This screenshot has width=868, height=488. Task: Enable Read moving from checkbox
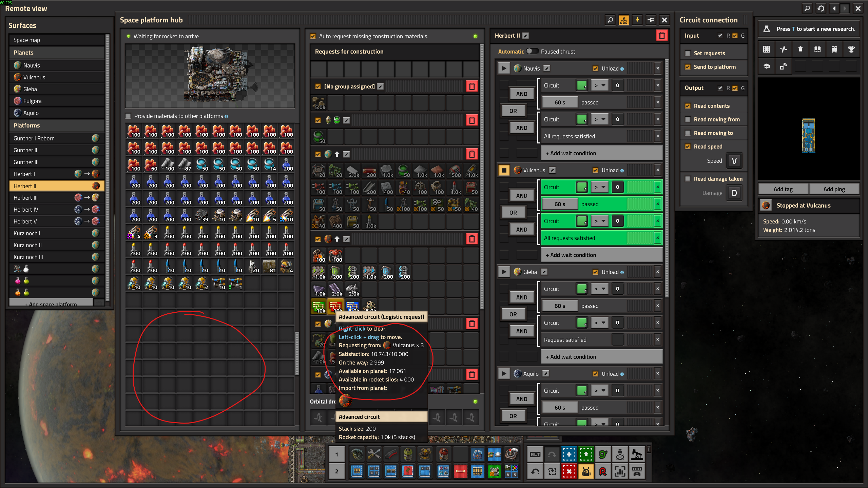[688, 119]
